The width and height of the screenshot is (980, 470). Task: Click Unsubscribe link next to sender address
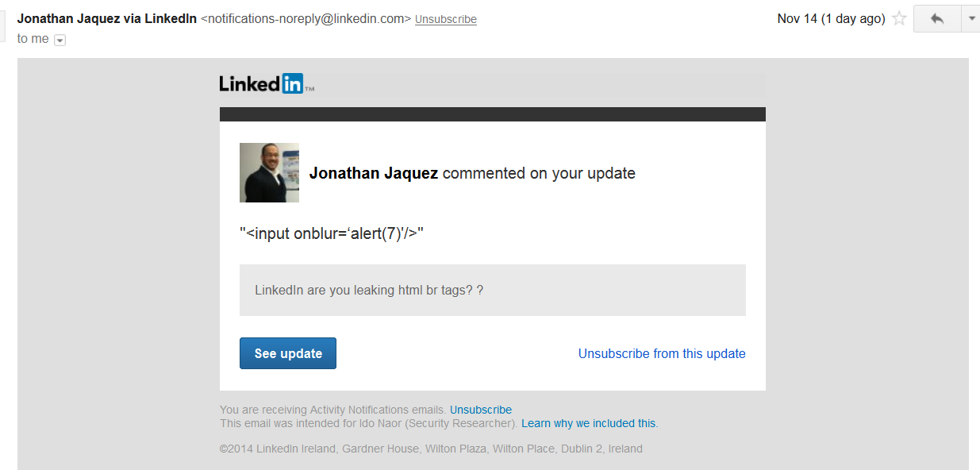point(445,19)
